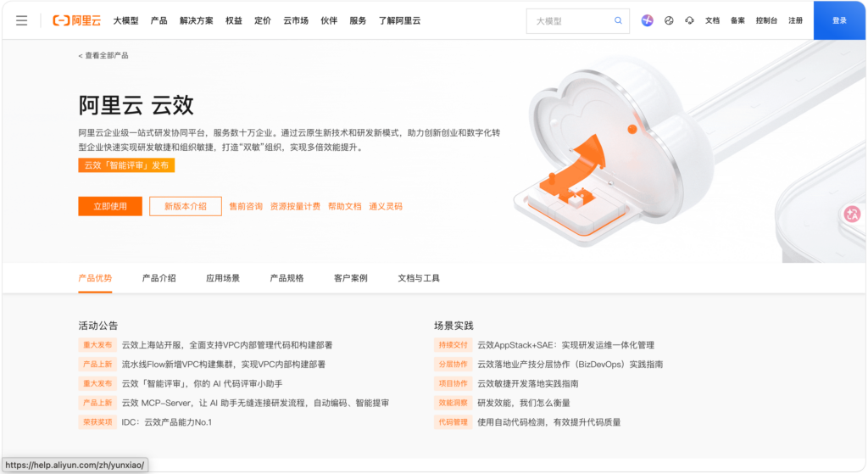868x474 pixels.
Task: Open 使用自动代码检测 article link
Action: tap(548, 422)
